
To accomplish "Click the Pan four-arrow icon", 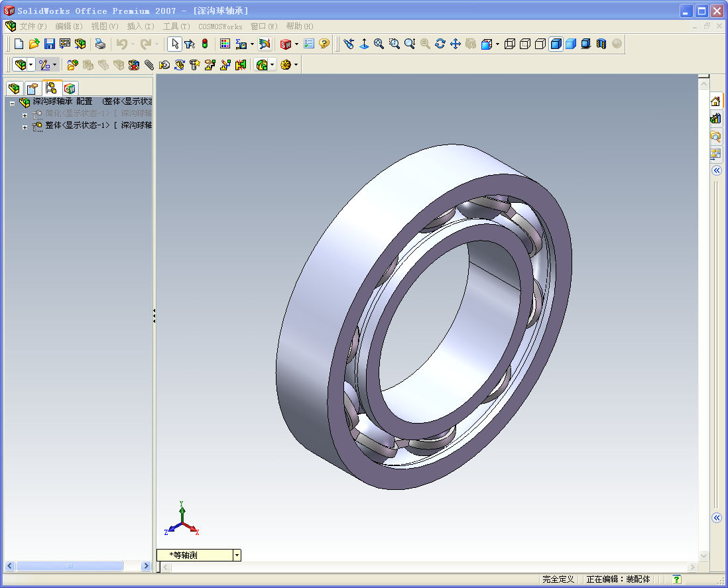I will point(455,44).
